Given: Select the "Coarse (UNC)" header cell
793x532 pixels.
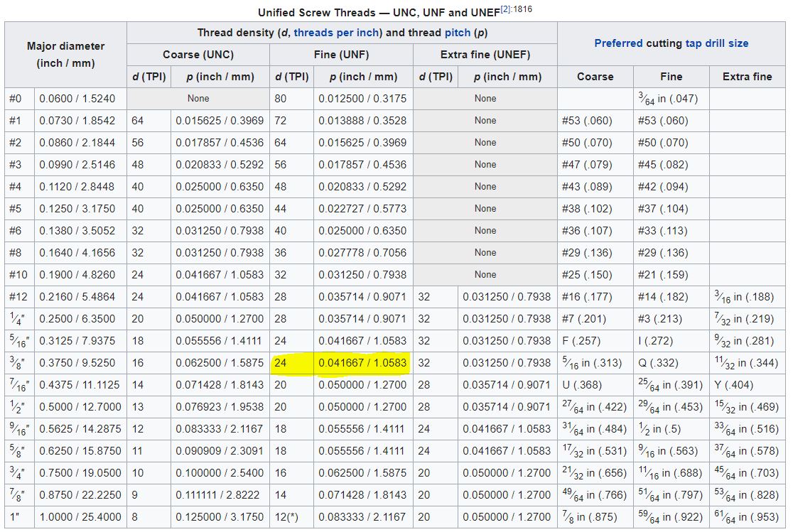Looking at the screenshot, I should point(198,55).
